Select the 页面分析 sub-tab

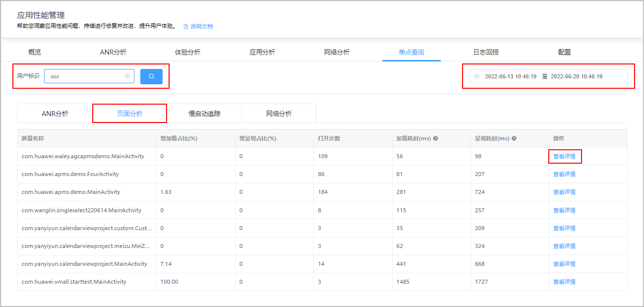pyautogui.click(x=129, y=114)
